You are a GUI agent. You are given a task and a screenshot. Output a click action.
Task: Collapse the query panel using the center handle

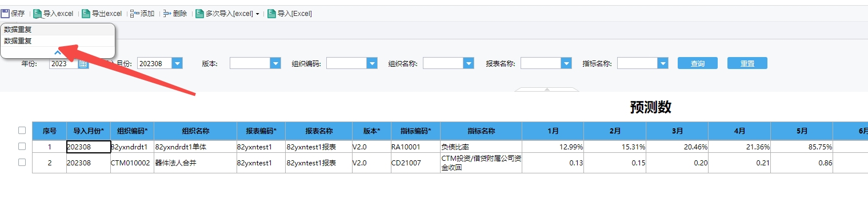(x=547, y=90)
